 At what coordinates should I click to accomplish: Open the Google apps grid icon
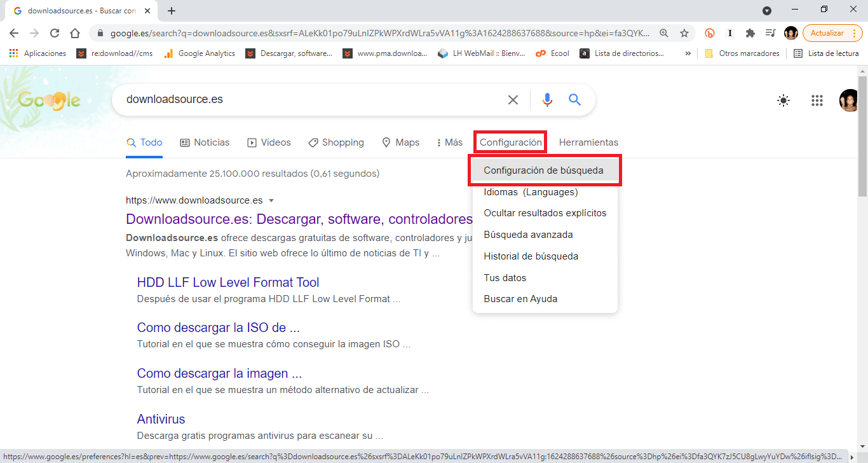click(817, 100)
